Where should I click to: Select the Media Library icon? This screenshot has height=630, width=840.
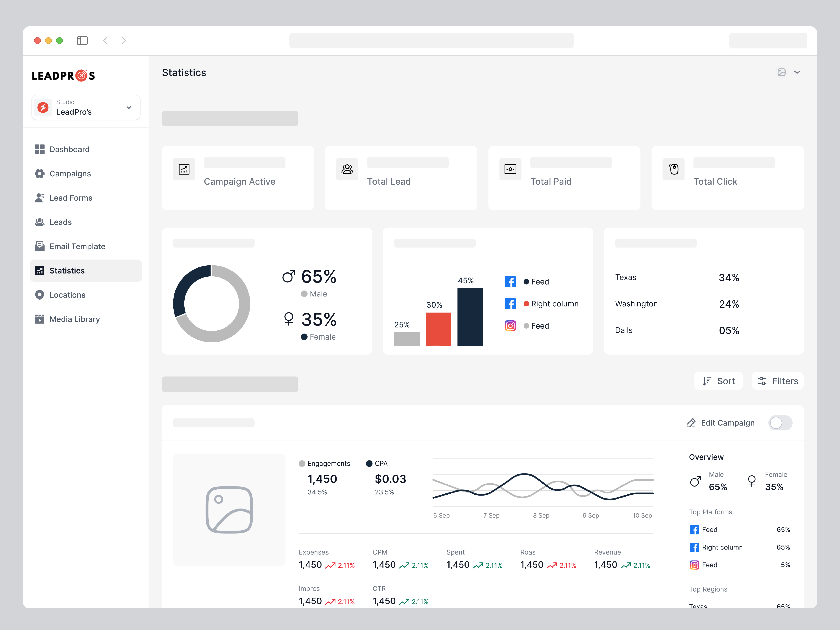click(x=40, y=319)
